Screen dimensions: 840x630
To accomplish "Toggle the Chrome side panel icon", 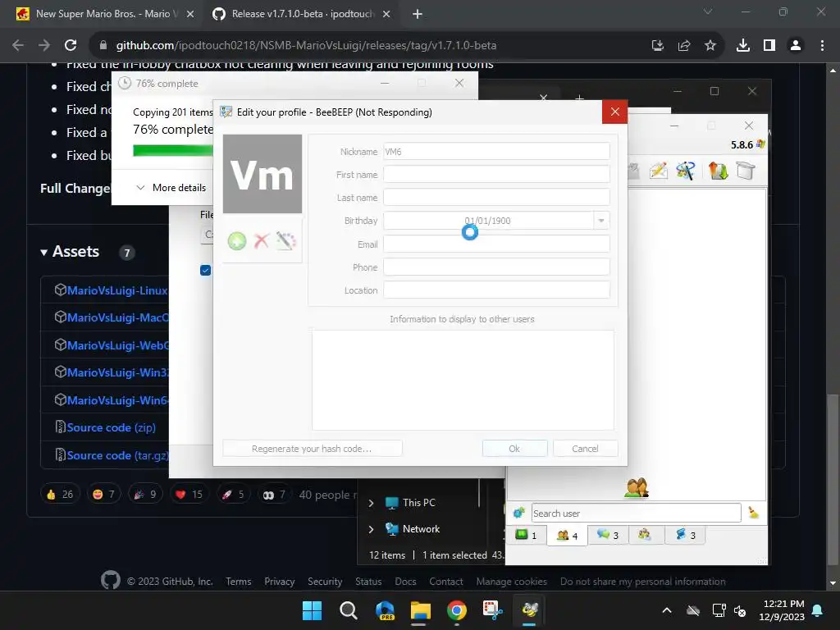I will [x=769, y=46].
